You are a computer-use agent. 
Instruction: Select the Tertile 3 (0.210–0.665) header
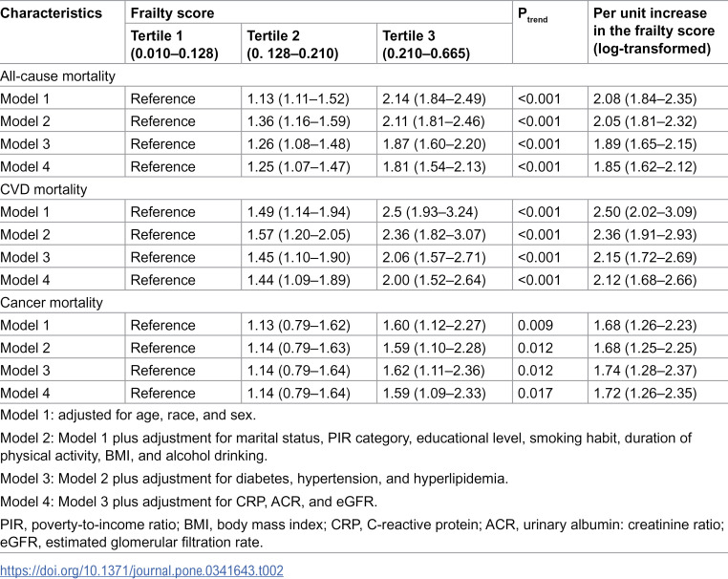[426, 45]
